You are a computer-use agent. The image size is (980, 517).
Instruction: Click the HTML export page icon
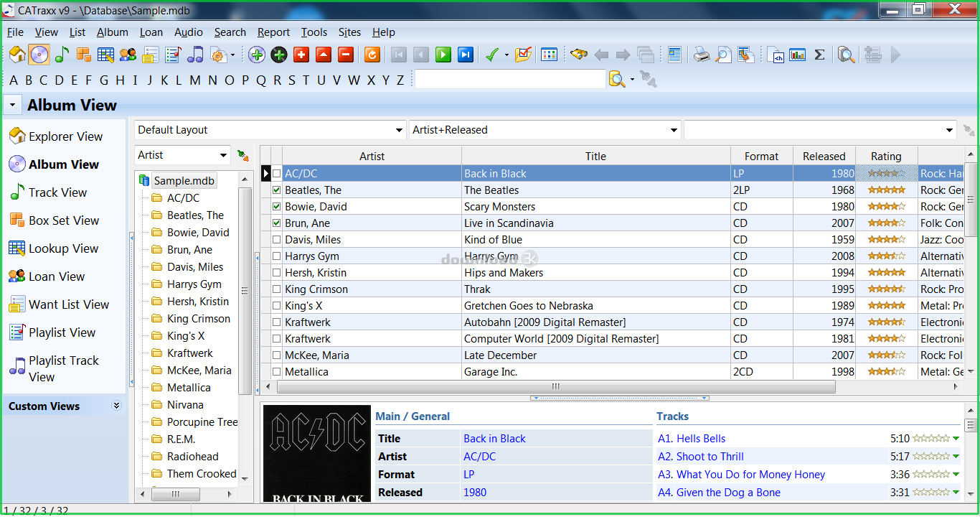[776, 55]
